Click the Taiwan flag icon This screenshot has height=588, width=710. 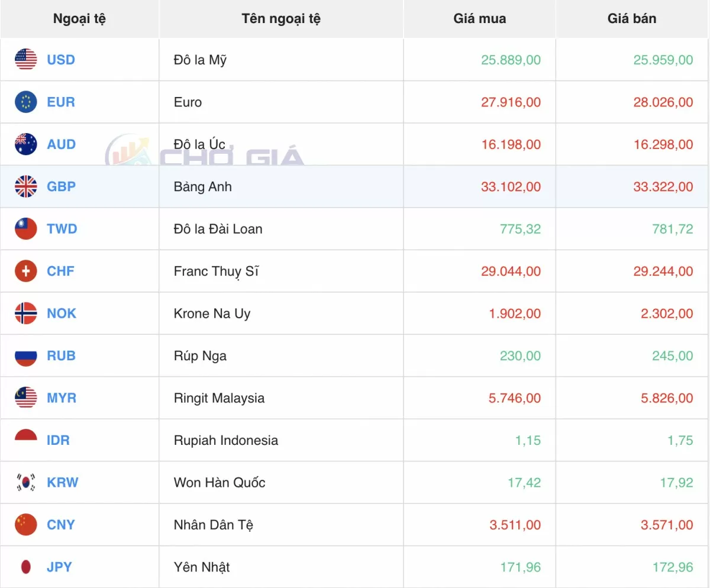pos(26,229)
